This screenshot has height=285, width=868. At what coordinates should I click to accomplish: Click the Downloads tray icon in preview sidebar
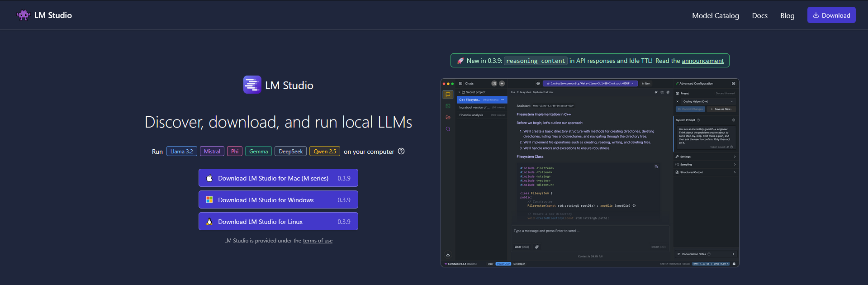pos(448,254)
